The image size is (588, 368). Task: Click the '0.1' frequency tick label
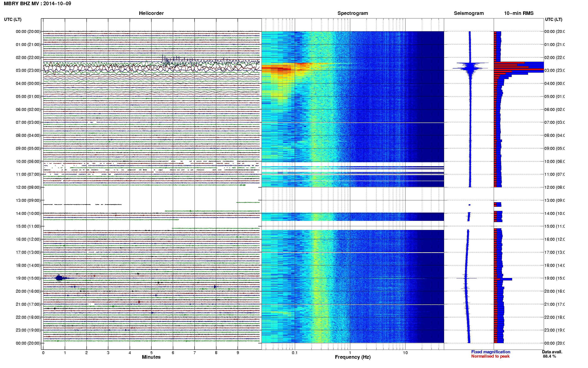tap(295, 353)
